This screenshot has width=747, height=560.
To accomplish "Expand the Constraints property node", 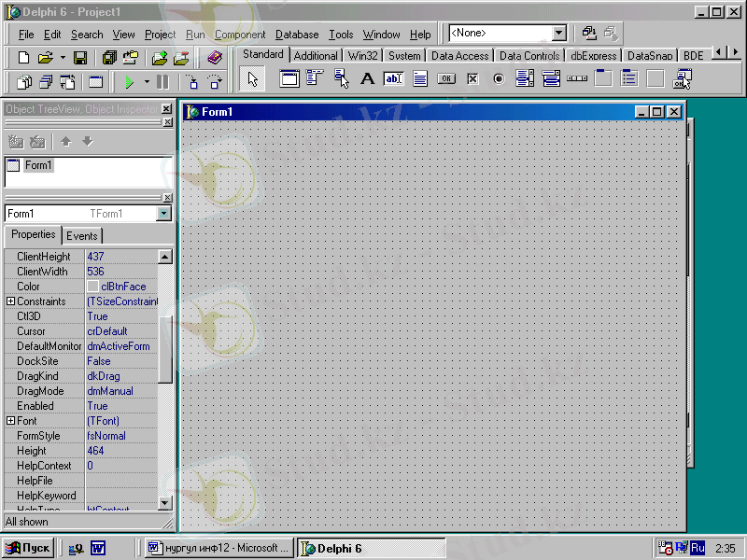I will click(10, 301).
